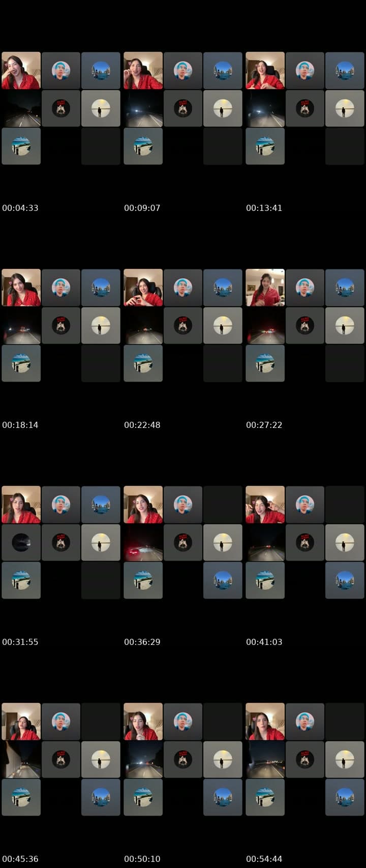Open woman's video tile in 00:54:44 frame
The height and width of the screenshot is (868, 366).
265,722
